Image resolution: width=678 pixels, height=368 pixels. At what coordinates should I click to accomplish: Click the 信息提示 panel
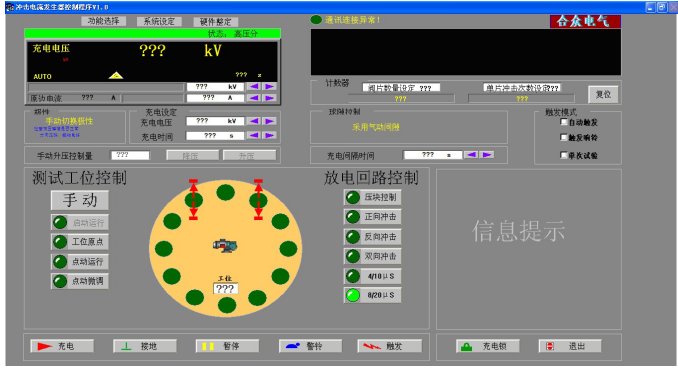(x=528, y=249)
